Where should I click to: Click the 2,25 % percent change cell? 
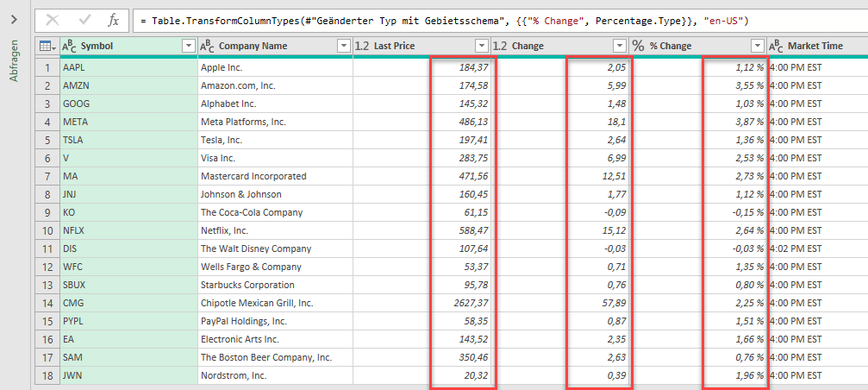697,303
